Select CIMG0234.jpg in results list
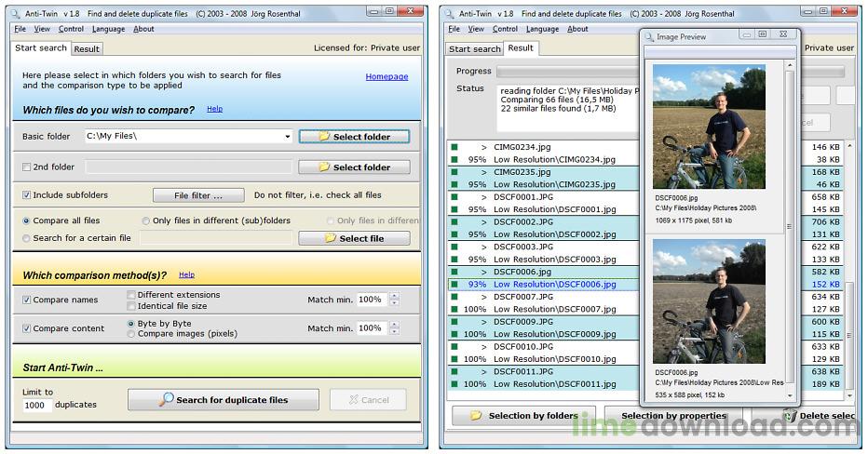Viewport: 868px width, 454px height. (x=522, y=147)
